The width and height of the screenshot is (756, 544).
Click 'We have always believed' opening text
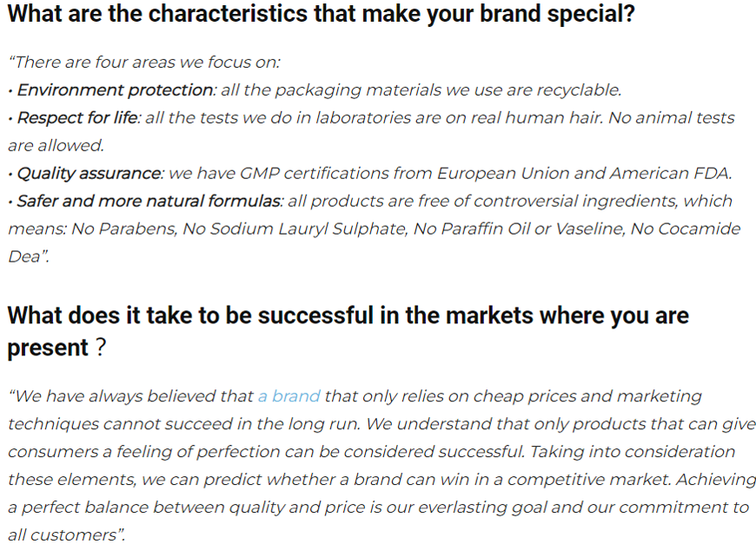(x=112, y=396)
